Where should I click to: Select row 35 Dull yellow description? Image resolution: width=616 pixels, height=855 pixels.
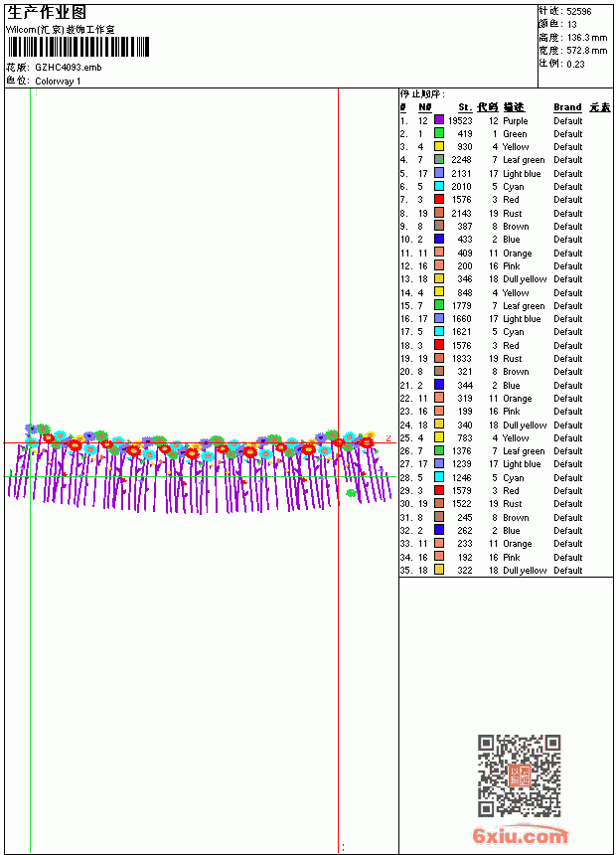pos(525,570)
